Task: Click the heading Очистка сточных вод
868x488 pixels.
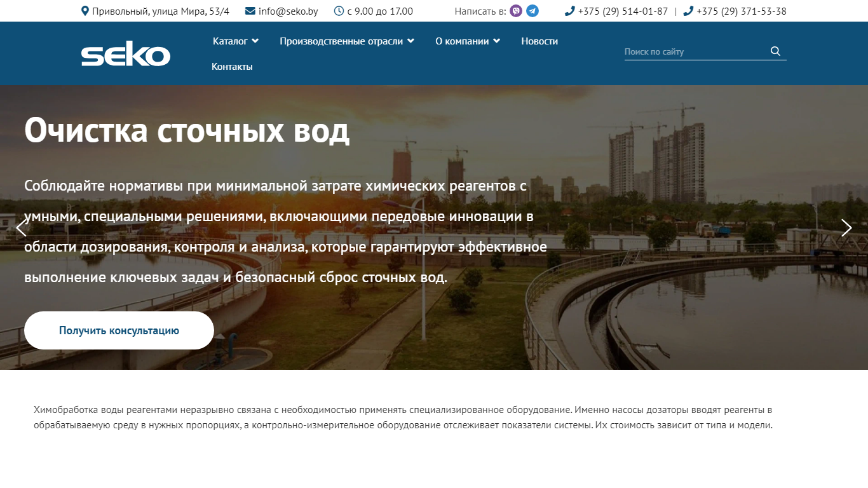Action: [187, 130]
